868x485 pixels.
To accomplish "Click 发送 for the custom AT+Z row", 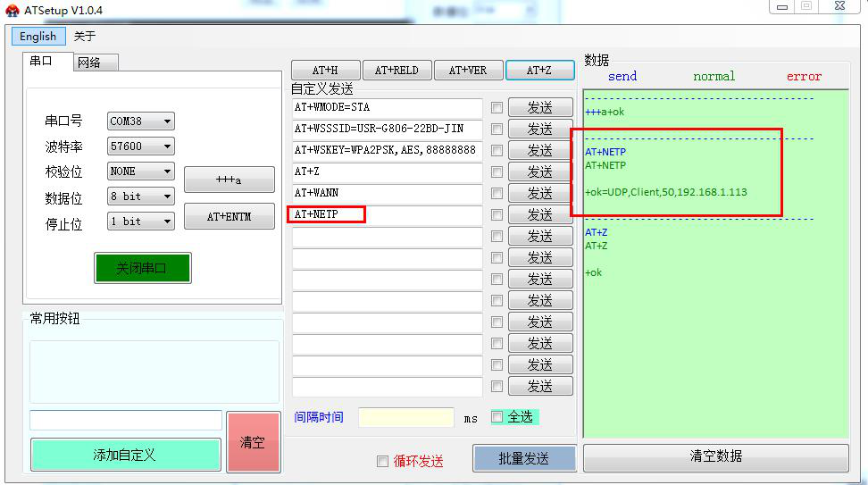I will 540,172.
